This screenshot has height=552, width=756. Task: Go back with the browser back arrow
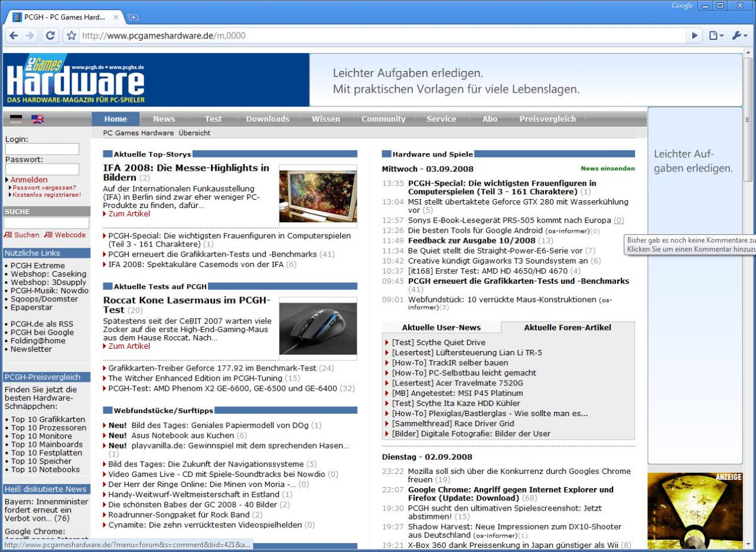click(13, 35)
